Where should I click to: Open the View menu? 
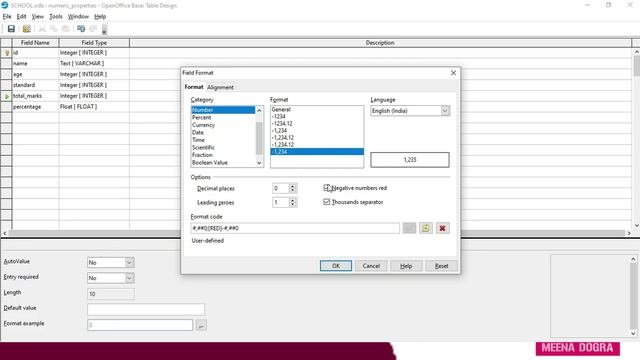click(x=38, y=17)
